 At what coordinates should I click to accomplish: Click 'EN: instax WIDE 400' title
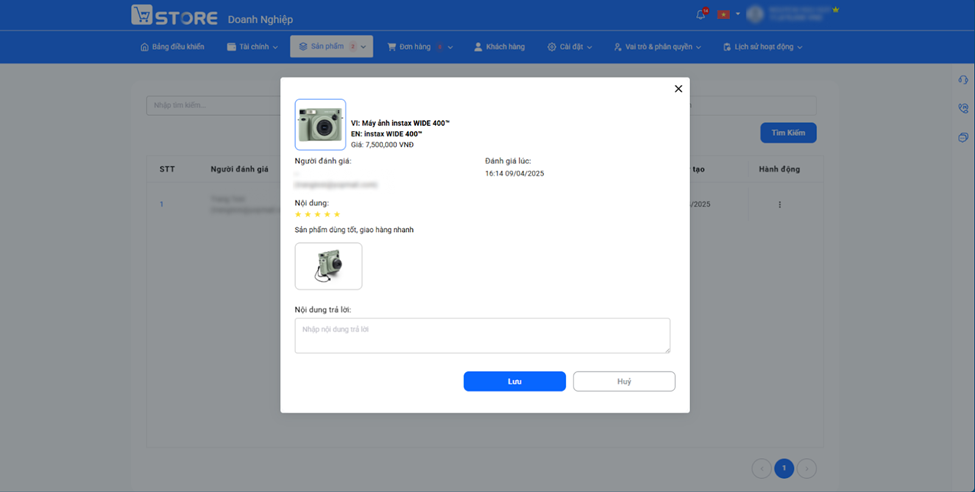coord(386,134)
